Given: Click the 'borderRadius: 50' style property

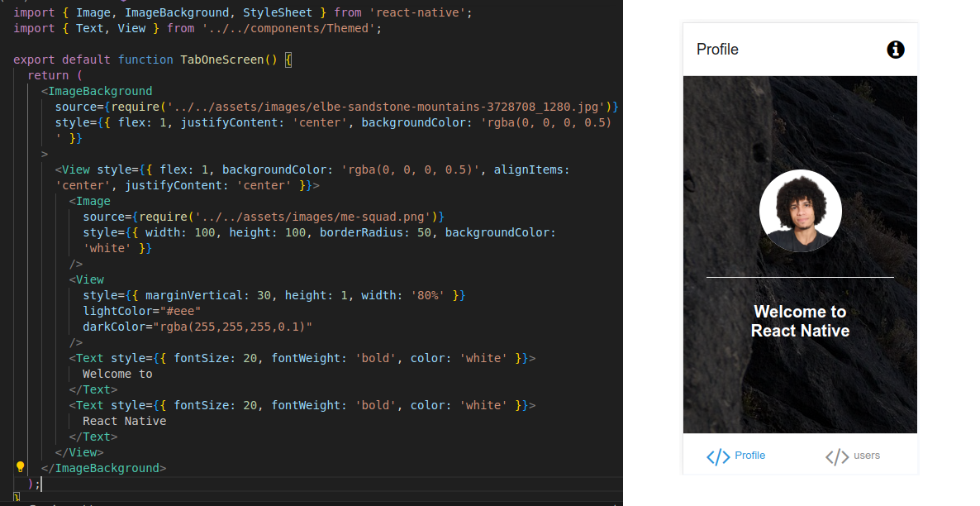Looking at the screenshot, I should pos(375,232).
